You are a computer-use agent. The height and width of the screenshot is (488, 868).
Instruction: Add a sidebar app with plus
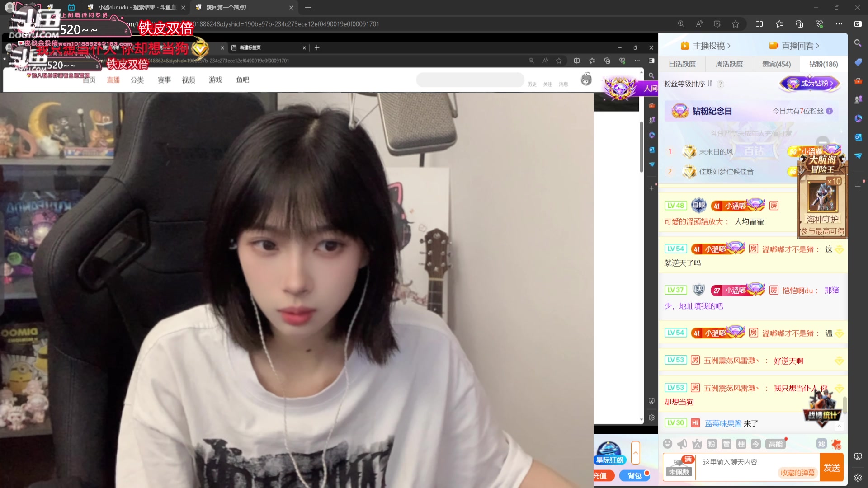[858, 186]
